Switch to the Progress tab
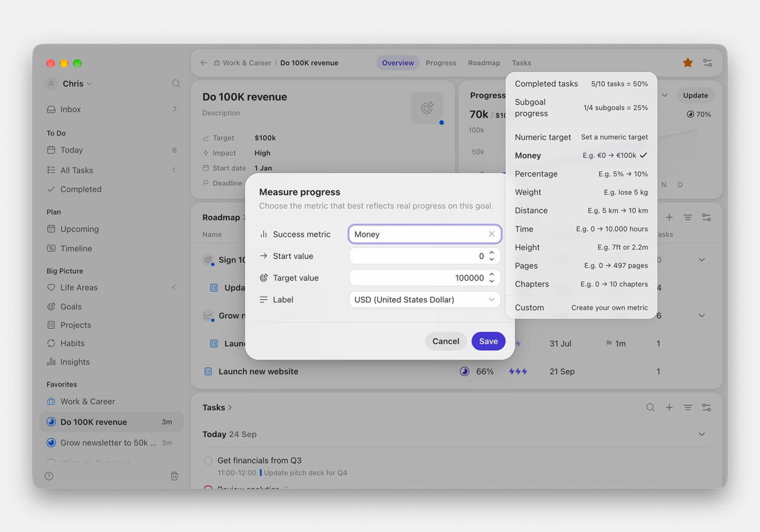Screen dimensions: 760x532 pyautogui.click(x=441, y=63)
